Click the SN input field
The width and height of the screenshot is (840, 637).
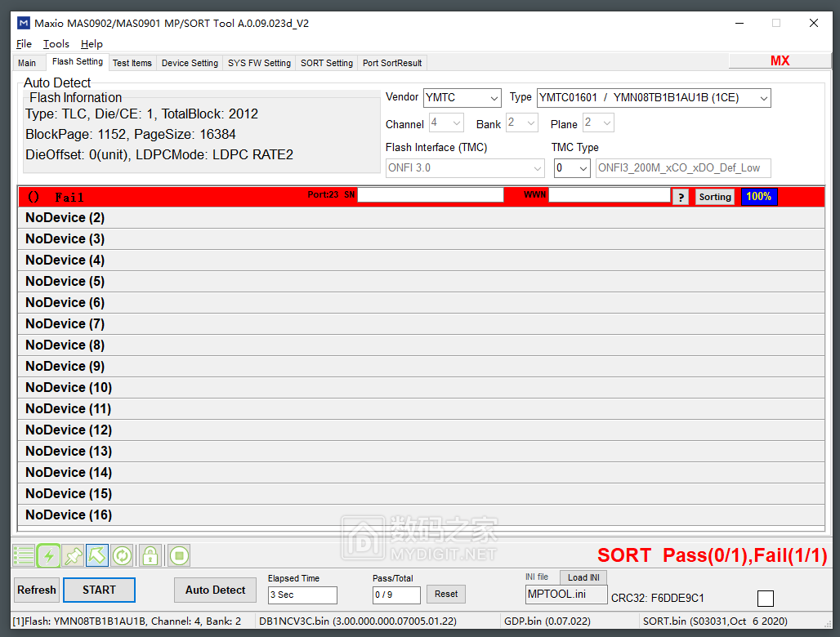click(x=431, y=195)
